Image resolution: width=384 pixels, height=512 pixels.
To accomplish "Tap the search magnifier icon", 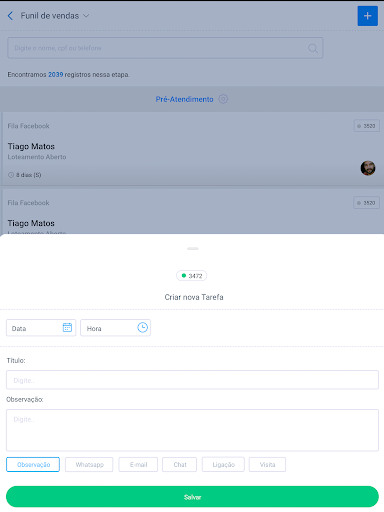I will click(x=313, y=48).
